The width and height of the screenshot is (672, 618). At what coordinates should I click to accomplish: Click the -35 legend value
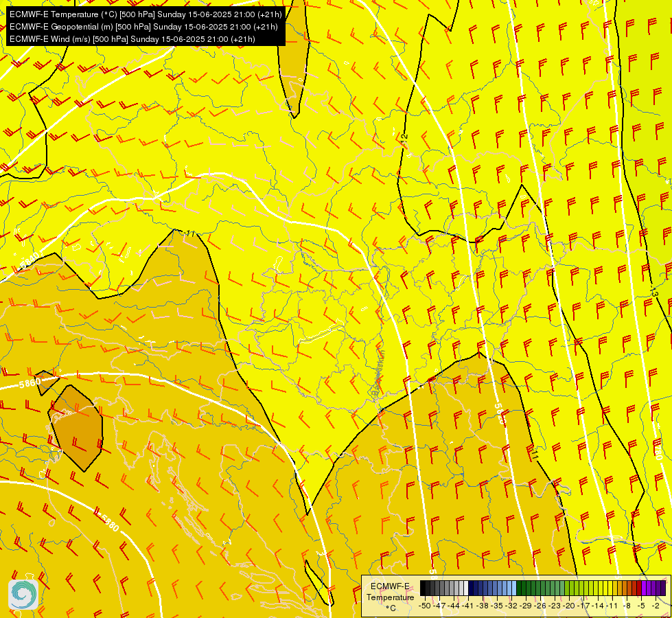pyautogui.click(x=498, y=606)
